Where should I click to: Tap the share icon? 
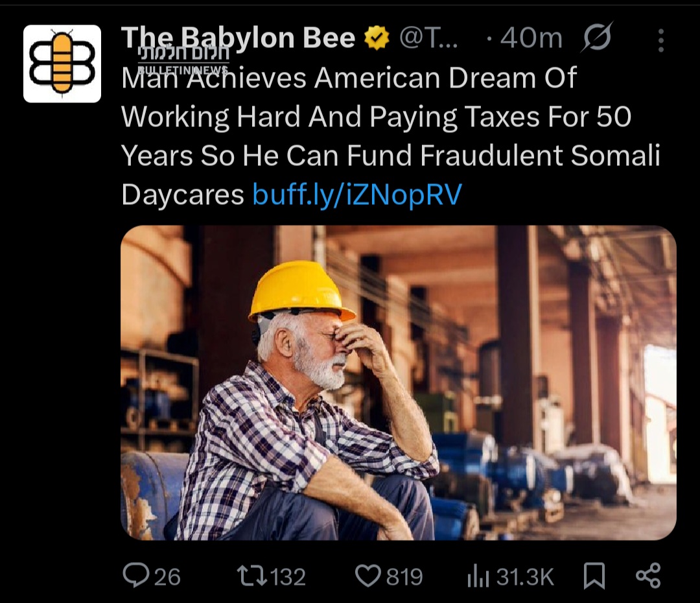648,575
